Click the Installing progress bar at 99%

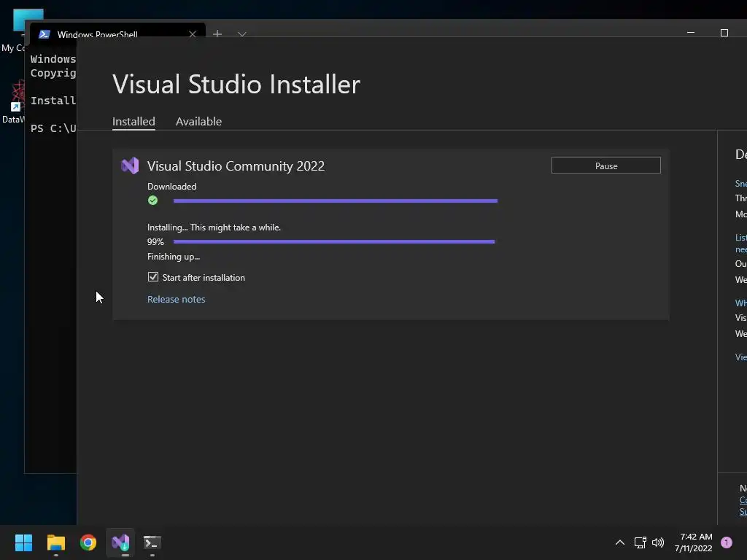pos(334,242)
